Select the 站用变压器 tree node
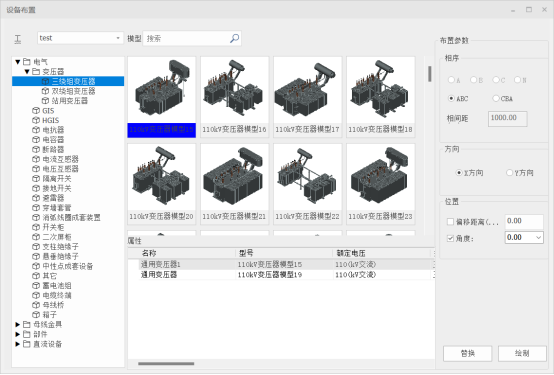Viewport: 554px width, 375px height. click(x=65, y=101)
